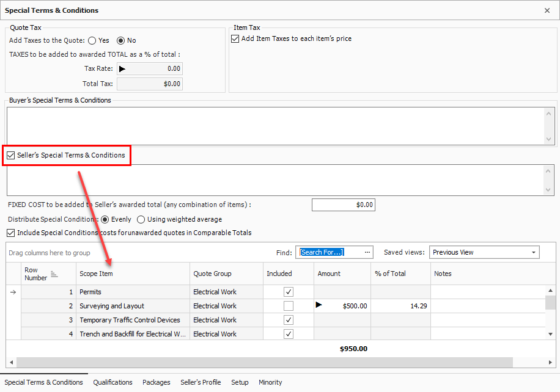Click the FIXED COST amount field
This screenshot has height=392, width=560.
coord(343,205)
